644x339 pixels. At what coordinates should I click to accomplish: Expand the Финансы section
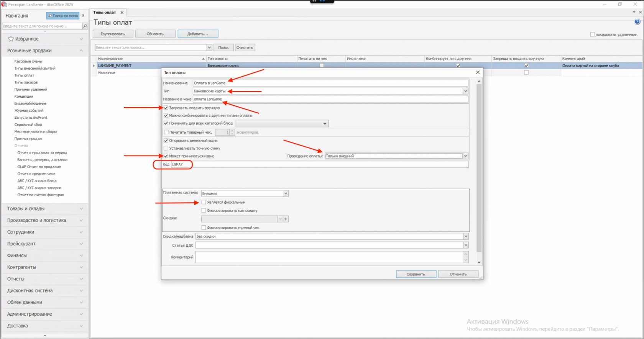44,255
